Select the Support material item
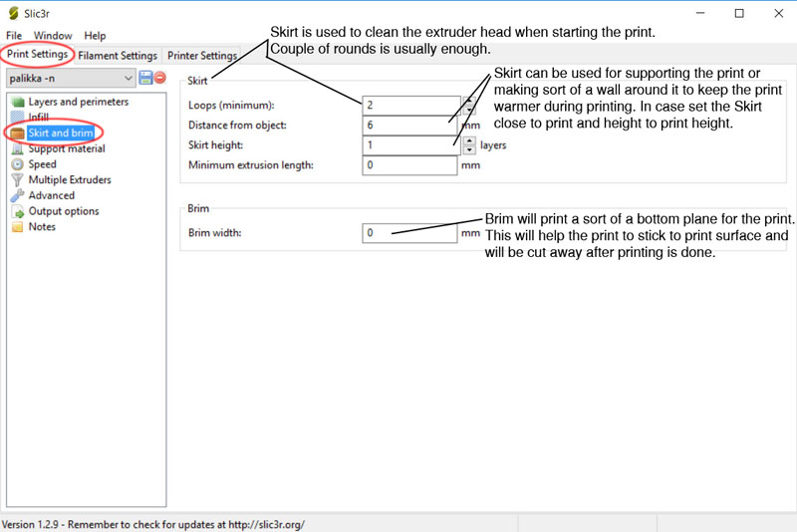This screenshot has width=797, height=532. 67,148
